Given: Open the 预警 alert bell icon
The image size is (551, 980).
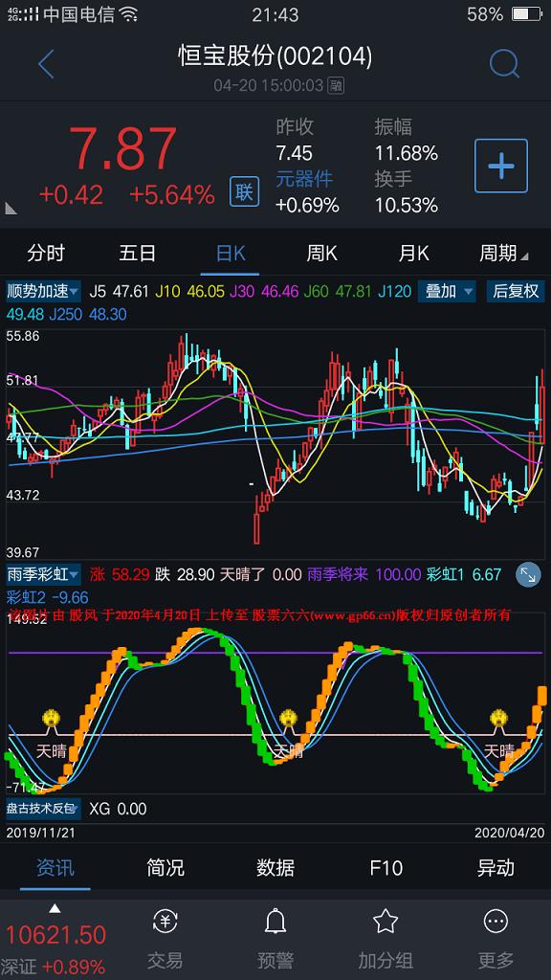Looking at the screenshot, I should tap(275, 922).
